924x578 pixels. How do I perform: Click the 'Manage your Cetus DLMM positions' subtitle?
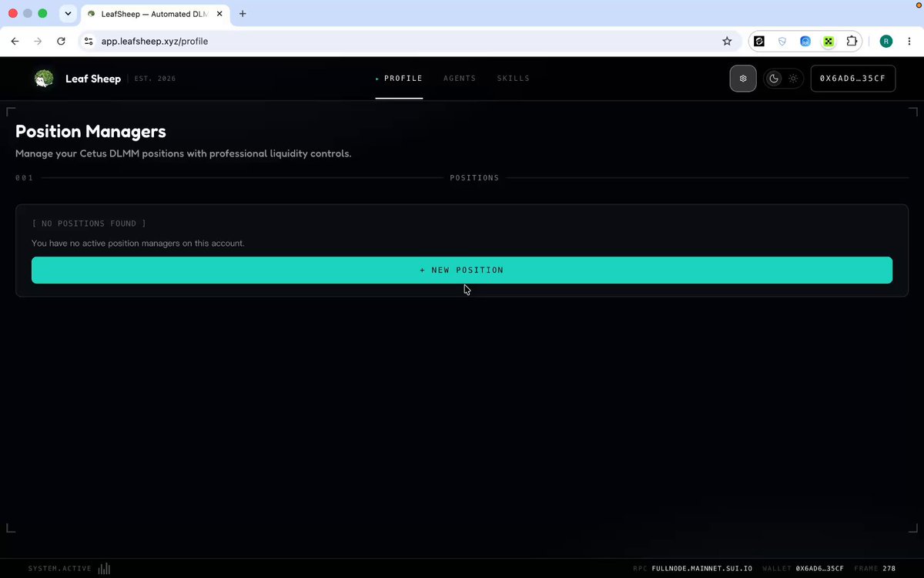pos(183,154)
